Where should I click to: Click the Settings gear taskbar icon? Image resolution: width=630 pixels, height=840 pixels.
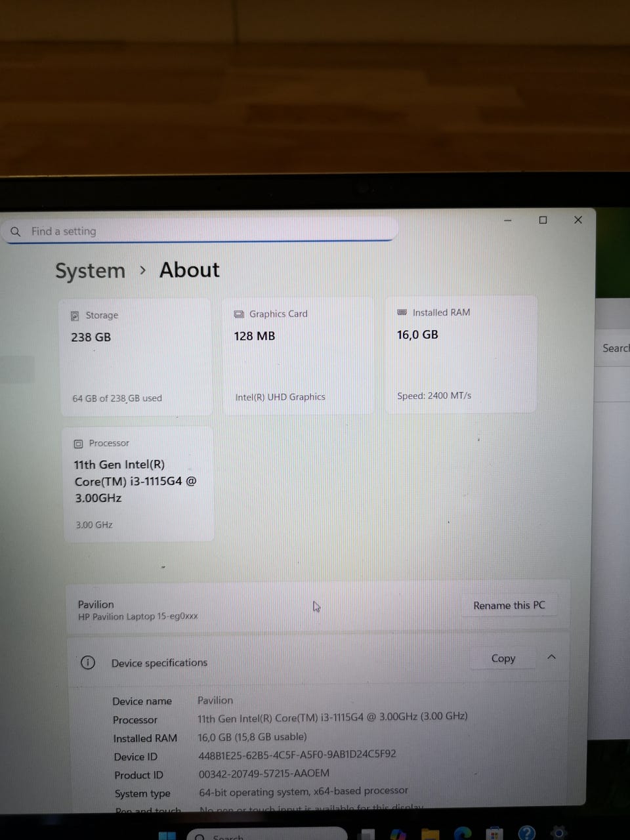click(558, 832)
